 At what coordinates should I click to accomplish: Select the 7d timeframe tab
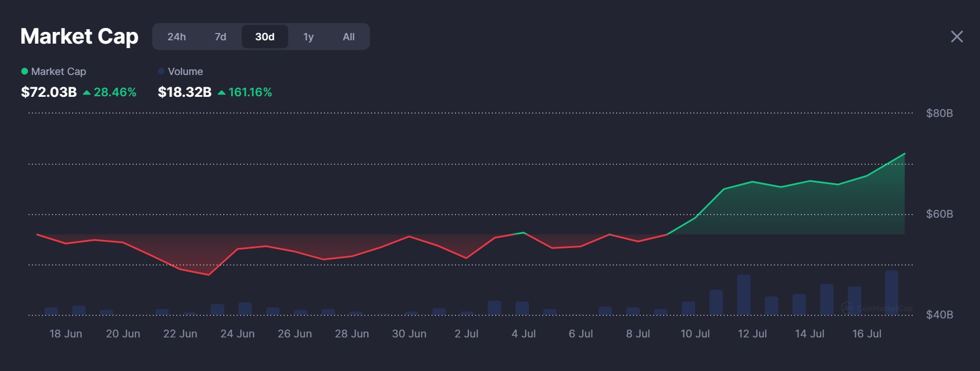coord(221,37)
